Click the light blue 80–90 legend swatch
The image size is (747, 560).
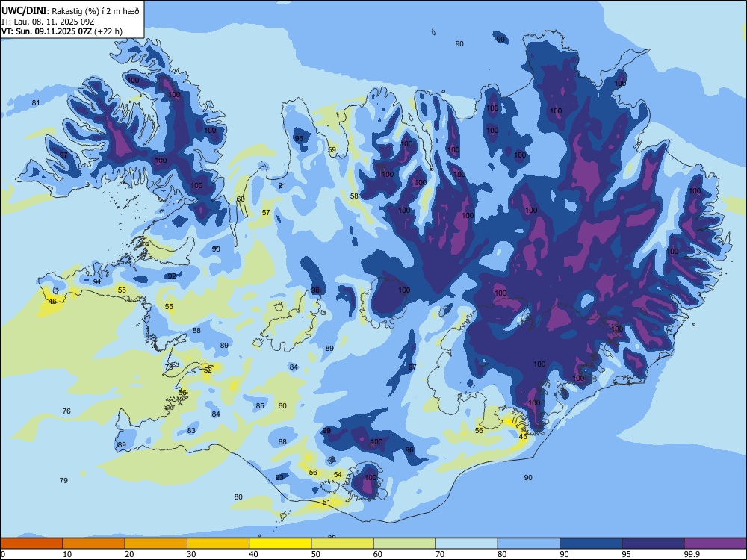[x=529, y=544]
